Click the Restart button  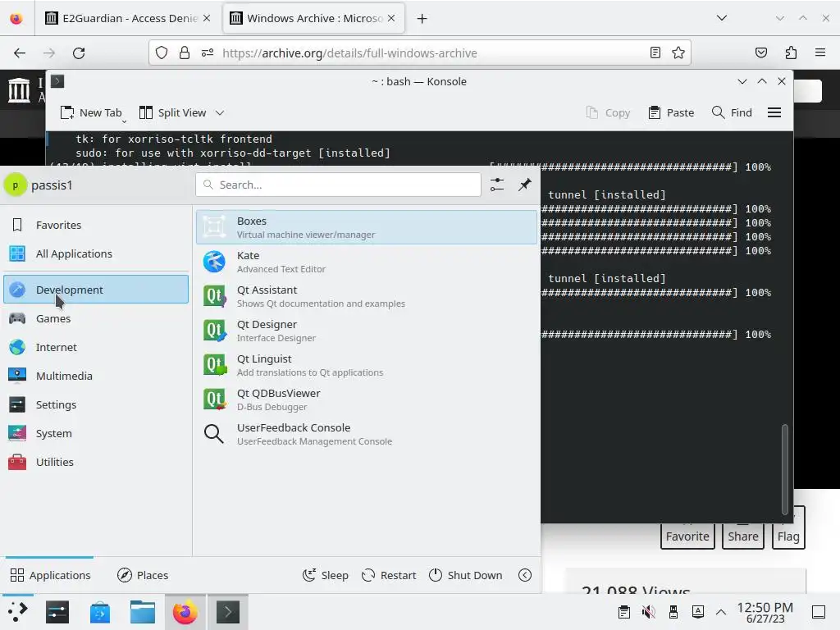389,575
